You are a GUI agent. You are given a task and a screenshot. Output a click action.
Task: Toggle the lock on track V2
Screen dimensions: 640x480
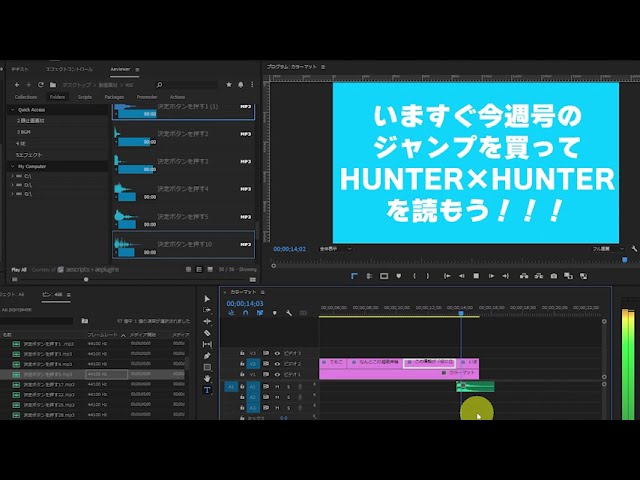tap(242, 364)
